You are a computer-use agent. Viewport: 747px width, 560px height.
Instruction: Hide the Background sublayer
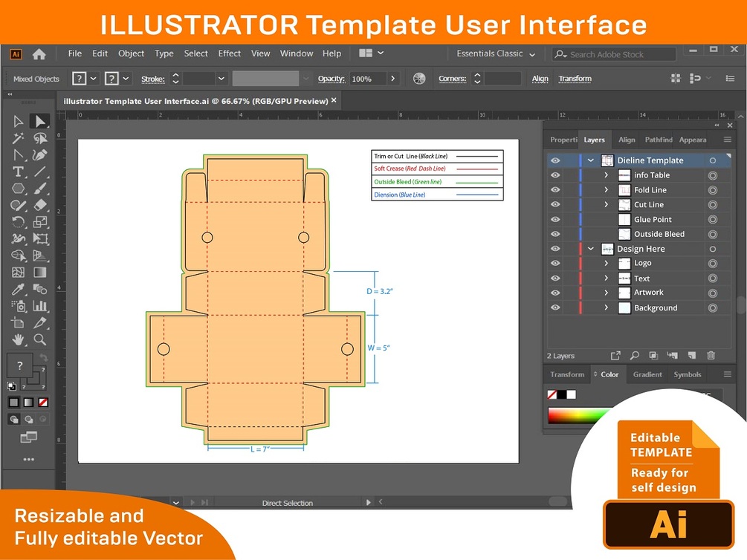555,307
